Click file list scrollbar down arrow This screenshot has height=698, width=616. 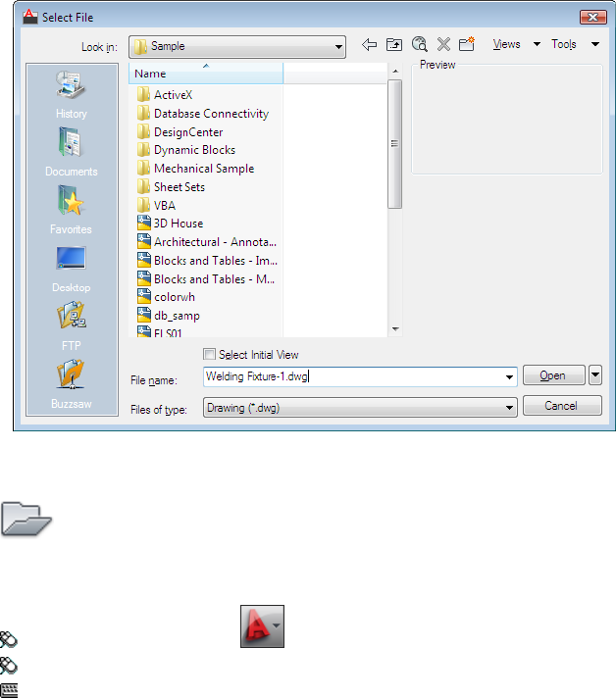pyautogui.click(x=395, y=329)
